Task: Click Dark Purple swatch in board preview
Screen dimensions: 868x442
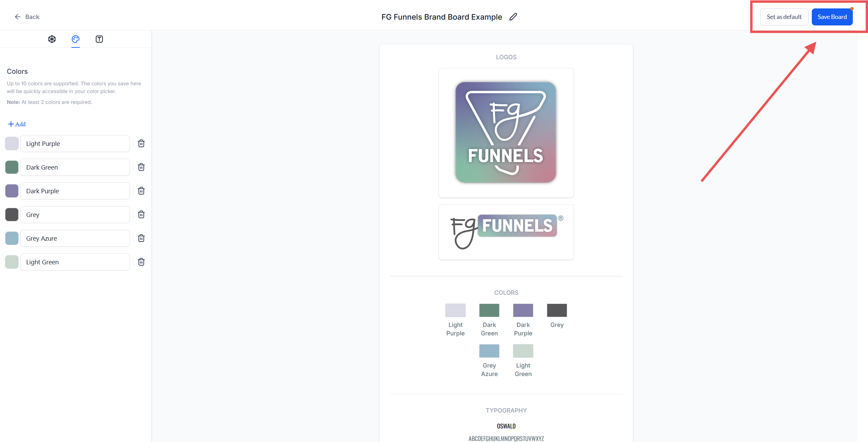Action: pos(523,310)
